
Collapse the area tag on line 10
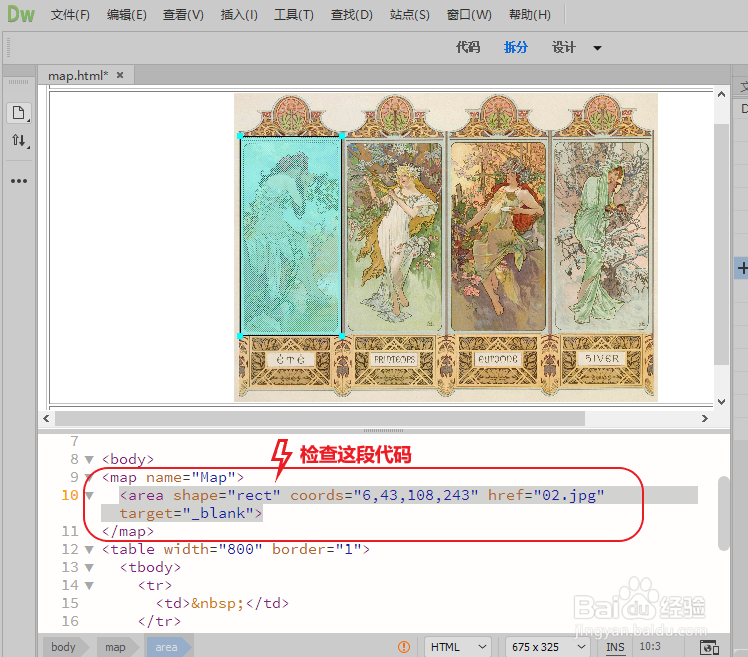pos(89,496)
